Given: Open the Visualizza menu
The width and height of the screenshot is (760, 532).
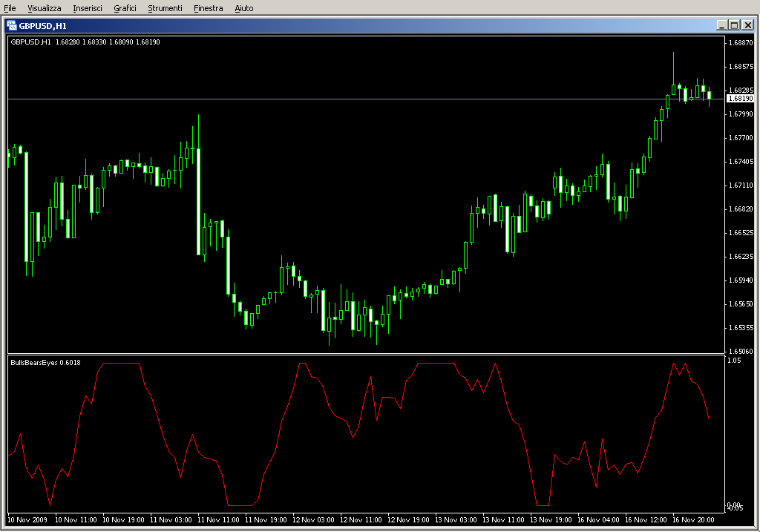Looking at the screenshot, I should pos(45,8).
